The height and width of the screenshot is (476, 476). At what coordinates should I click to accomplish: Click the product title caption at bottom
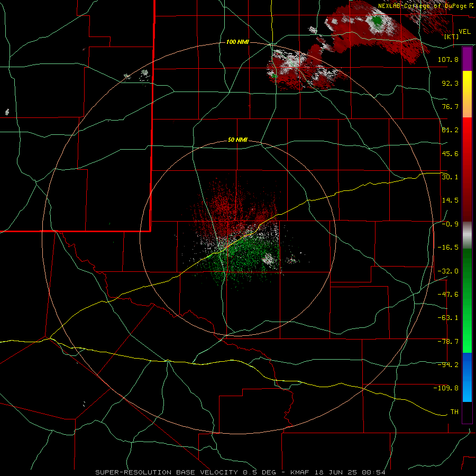click(x=241, y=472)
